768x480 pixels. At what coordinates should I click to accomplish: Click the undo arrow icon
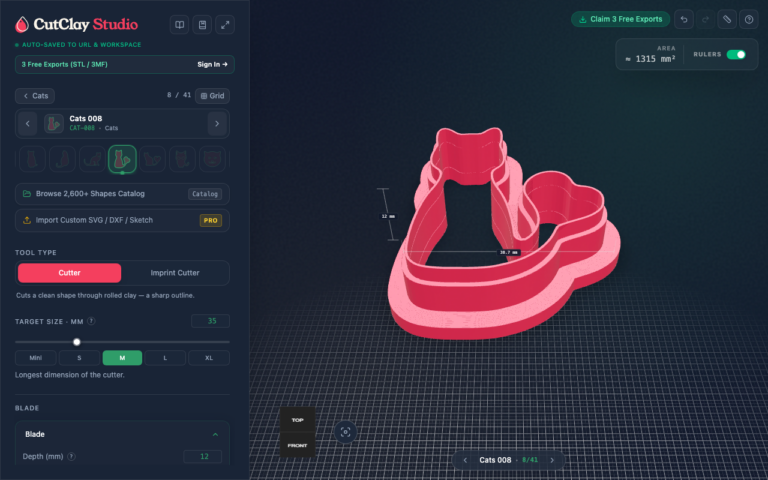[x=684, y=20]
